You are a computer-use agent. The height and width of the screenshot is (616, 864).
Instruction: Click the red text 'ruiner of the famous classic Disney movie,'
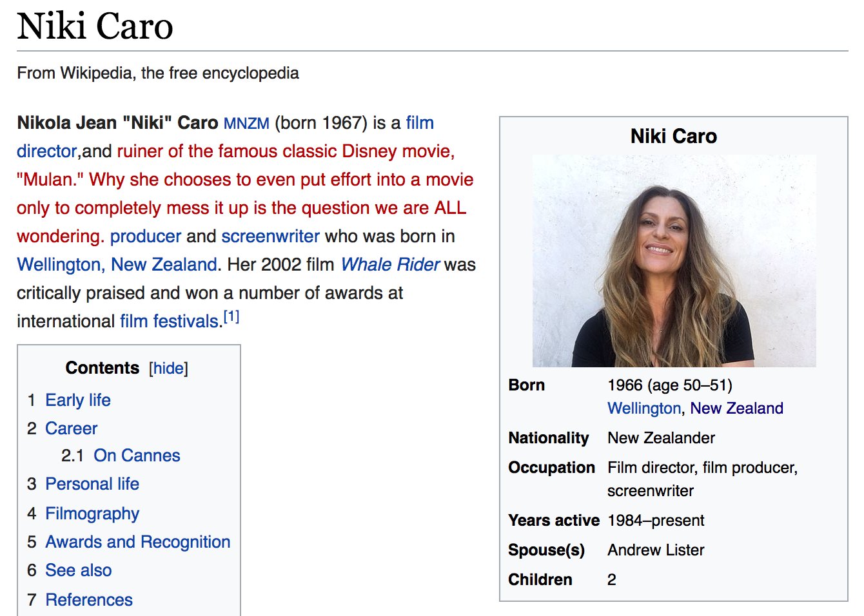point(286,151)
